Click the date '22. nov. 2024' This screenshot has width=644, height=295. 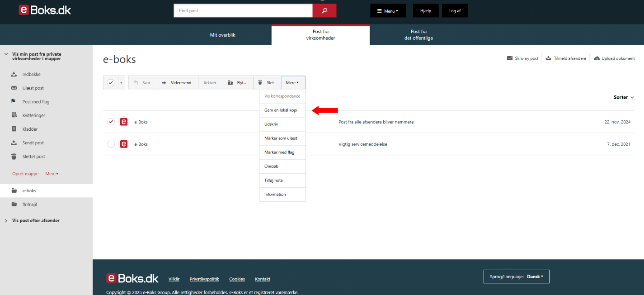pos(617,122)
